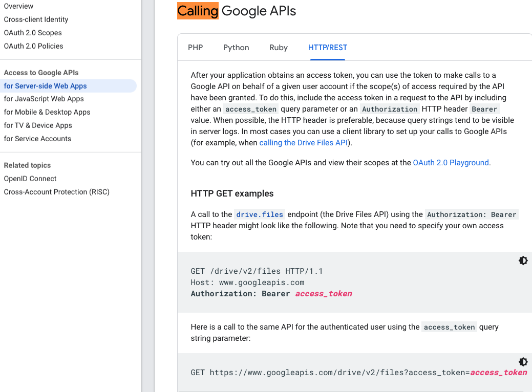Screen dimensions: 532x392
Task: Toggle dark theme on first code block
Action: pyautogui.click(x=523, y=260)
